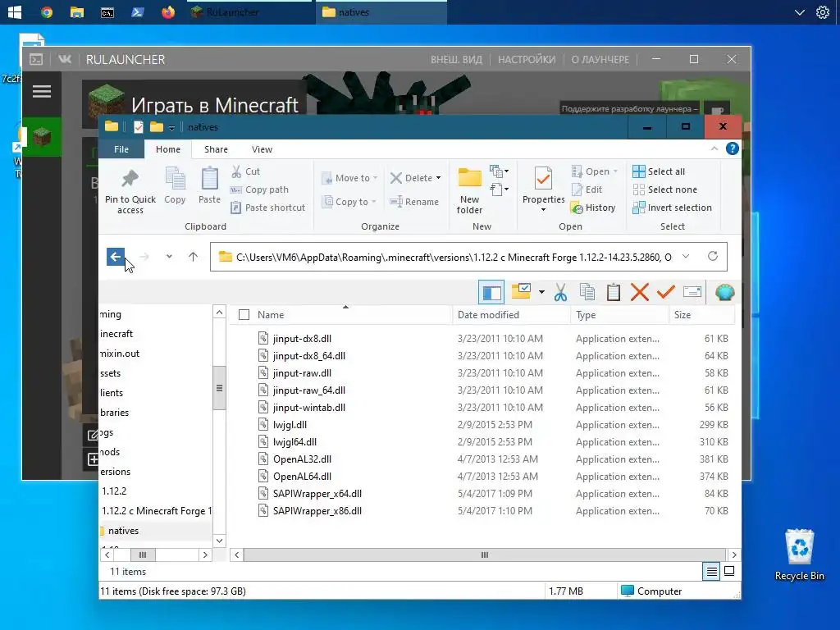This screenshot has width=840, height=630.
Task: Click the clipboard paste toolbar icon
Action: click(614, 293)
